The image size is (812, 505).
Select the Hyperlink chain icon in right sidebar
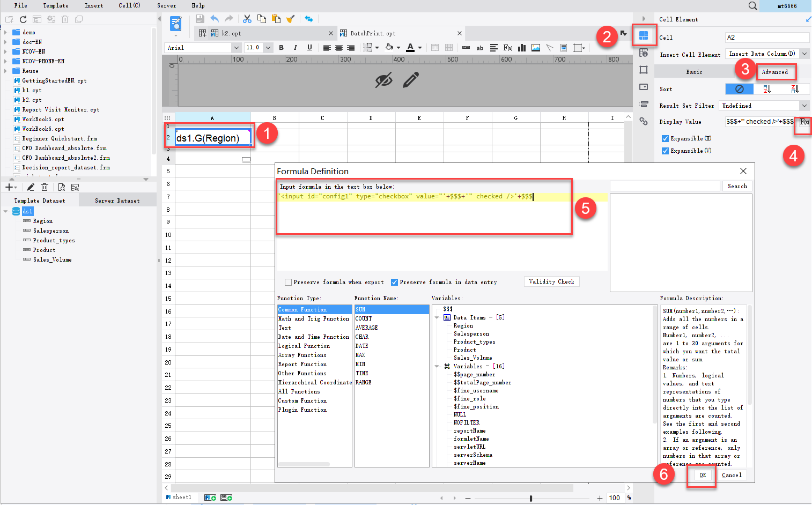coord(644,122)
